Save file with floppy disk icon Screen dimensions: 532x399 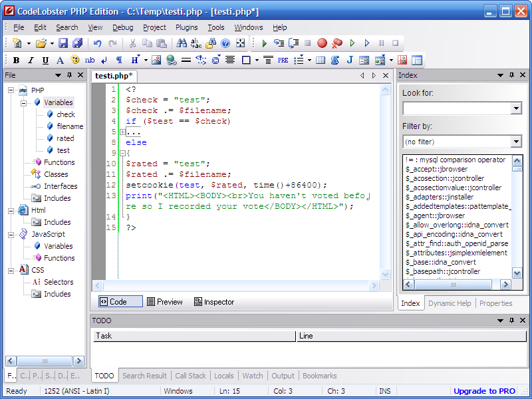tap(63, 43)
